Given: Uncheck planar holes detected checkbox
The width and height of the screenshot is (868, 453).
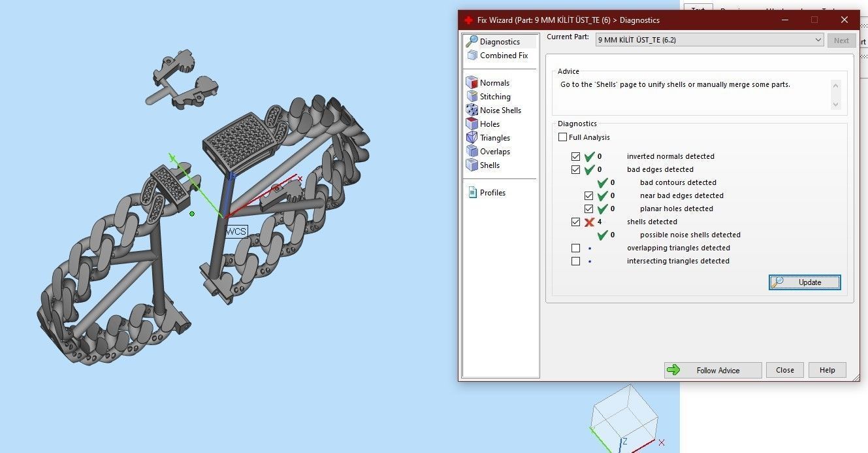Looking at the screenshot, I should point(588,209).
